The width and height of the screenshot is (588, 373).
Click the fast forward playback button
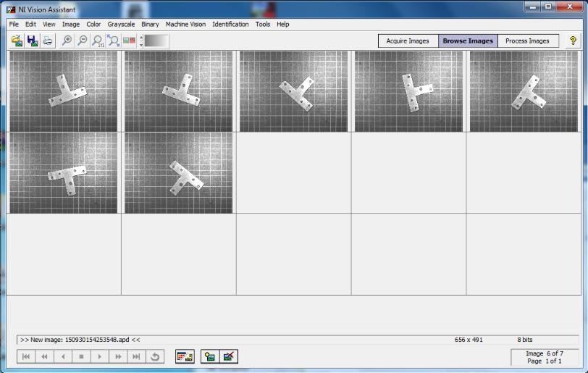point(118,356)
